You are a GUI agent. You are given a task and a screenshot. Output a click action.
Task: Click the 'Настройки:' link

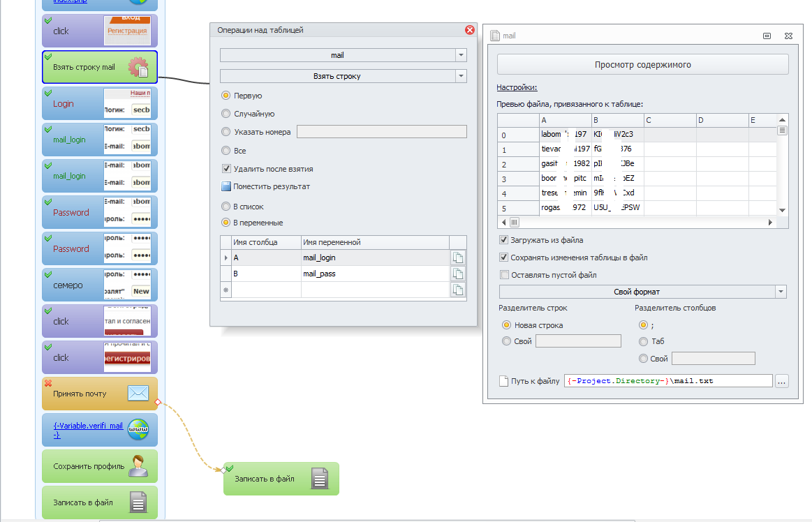click(x=516, y=88)
